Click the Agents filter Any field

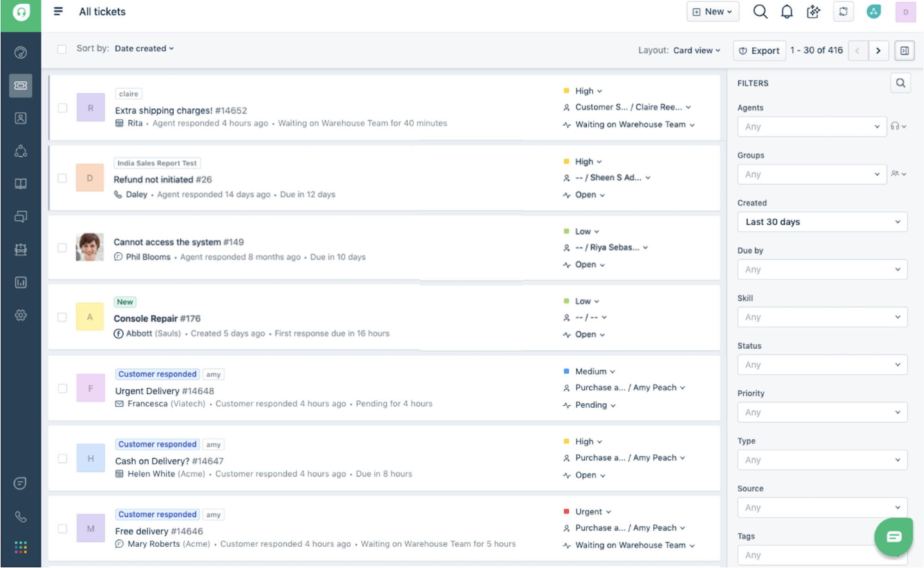click(812, 127)
